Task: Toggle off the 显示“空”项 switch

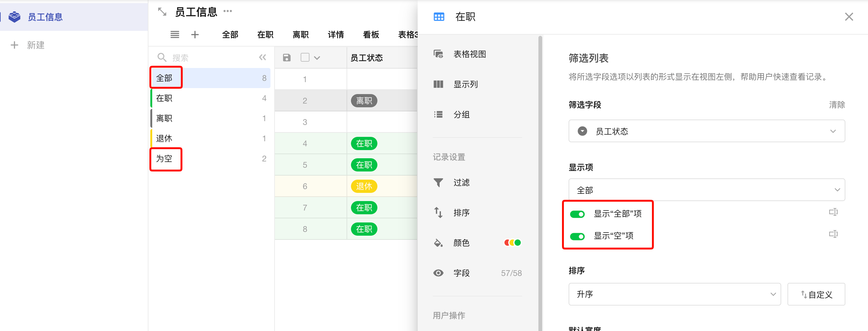Action: [x=577, y=236]
